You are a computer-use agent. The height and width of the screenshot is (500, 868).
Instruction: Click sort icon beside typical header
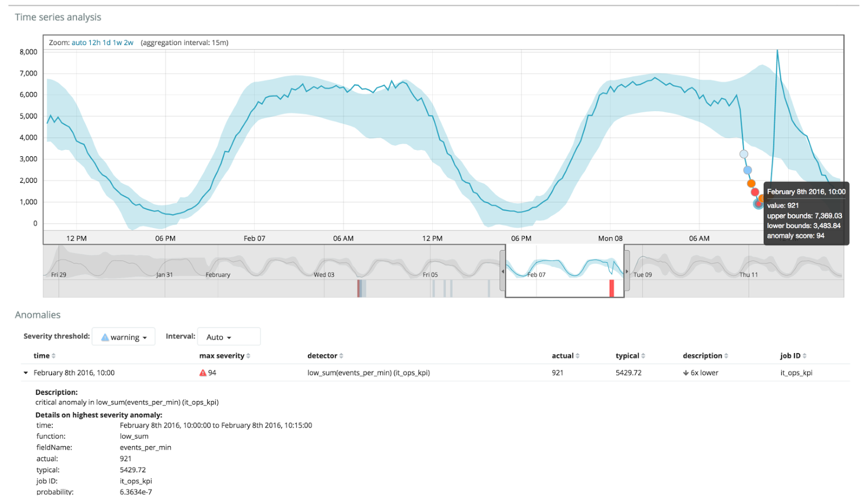(x=643, y=356)
